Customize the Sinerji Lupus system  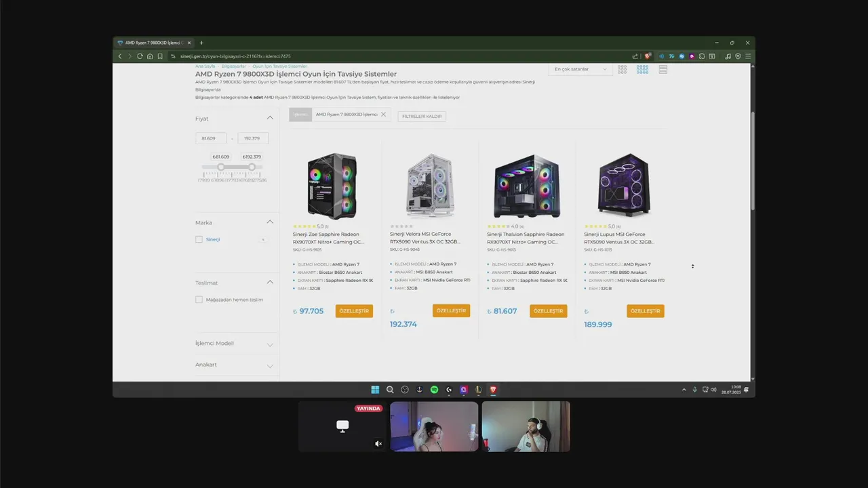pos(645,310)
